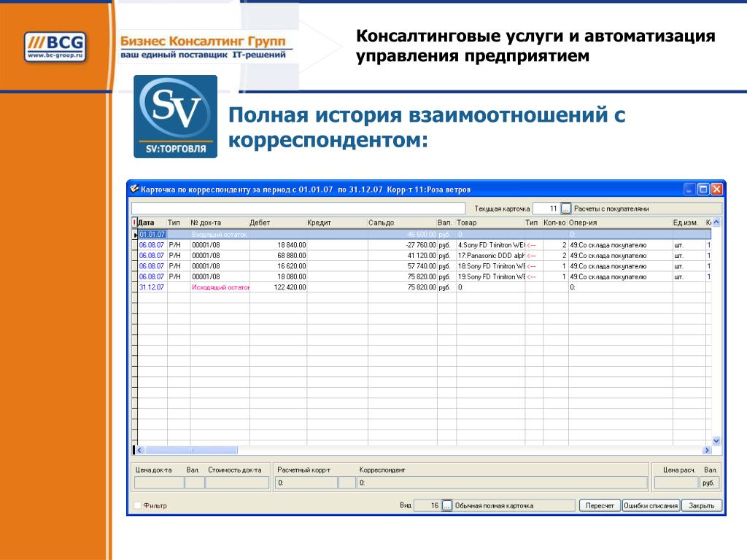Click the empty search field above the table
The width and height of the screenshot is (747, 560).
pyautogui.click(x=298, y=208)
